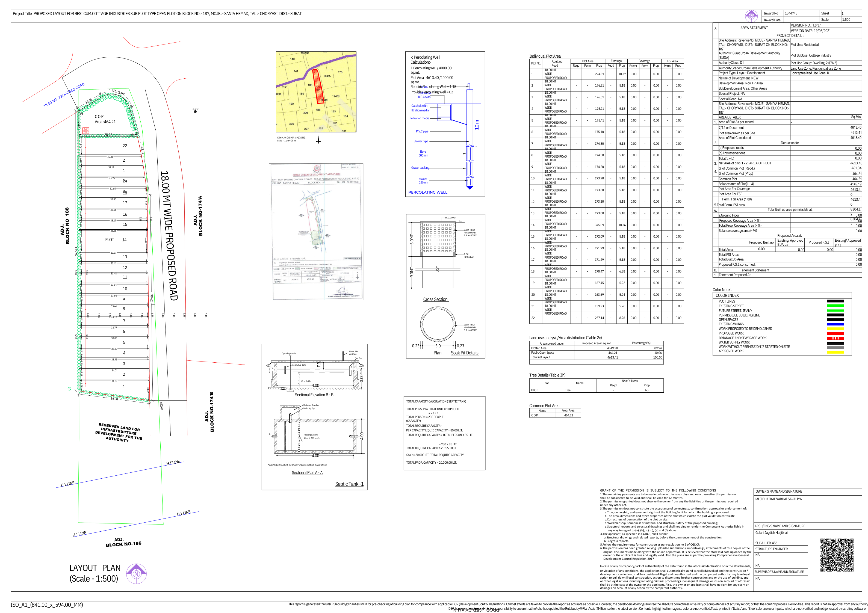Click the VERSION DATE: 19/05/2021 text
This screenshot has width=868, height=613.
click(811, 31)
